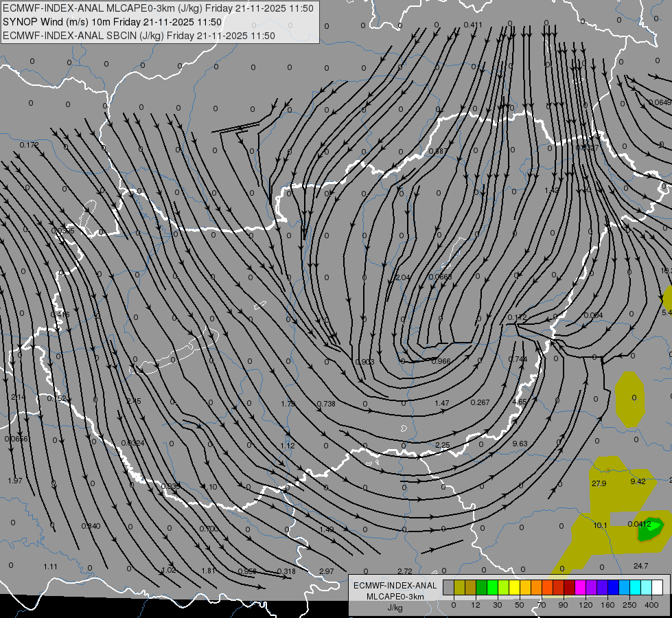Select the cyan legend swatch
This screenshot has height=618, width=672.
pos(635,588)
